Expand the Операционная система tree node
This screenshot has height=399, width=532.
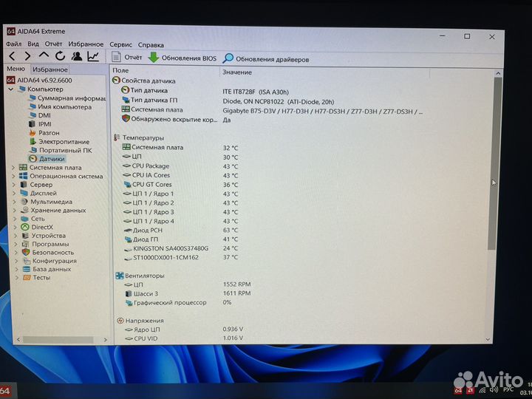(x=13, y=177)
